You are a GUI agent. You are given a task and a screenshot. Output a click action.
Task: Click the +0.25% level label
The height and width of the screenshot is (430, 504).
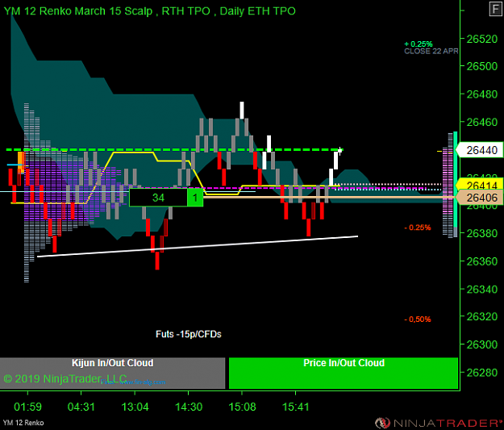pos(419,44)
